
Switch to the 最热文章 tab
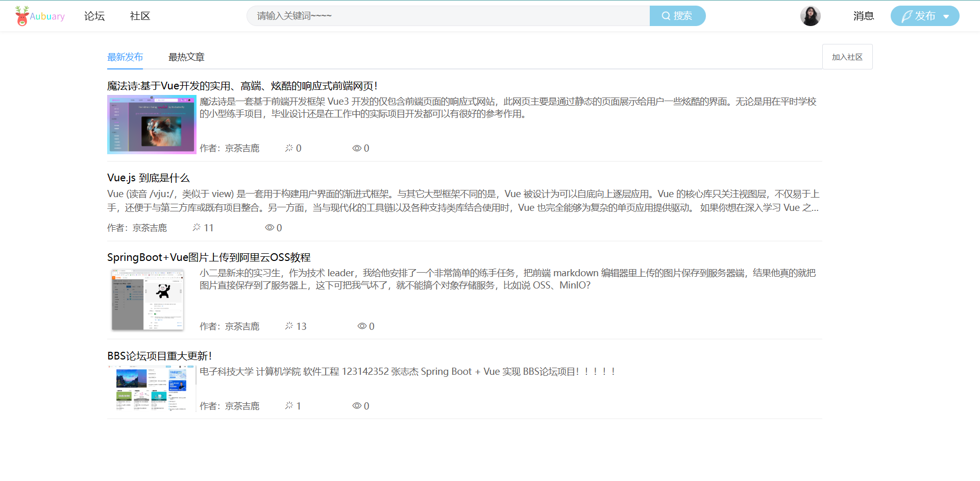[x=186, y=57]
